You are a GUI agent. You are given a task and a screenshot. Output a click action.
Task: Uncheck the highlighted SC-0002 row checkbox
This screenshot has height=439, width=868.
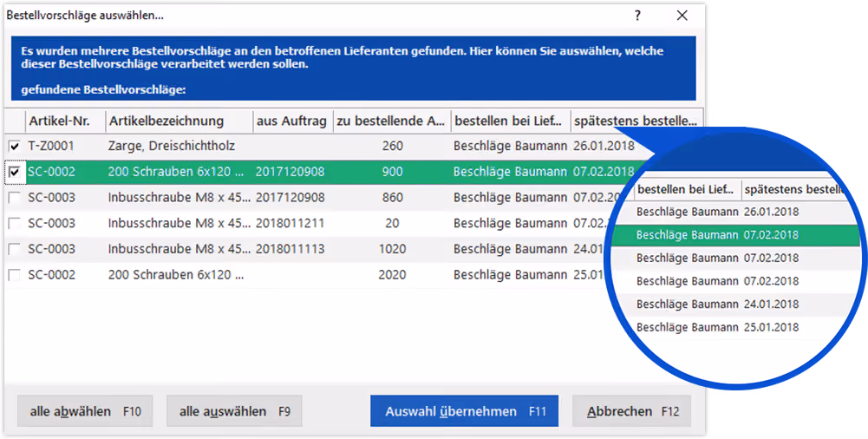coord(15,172)
